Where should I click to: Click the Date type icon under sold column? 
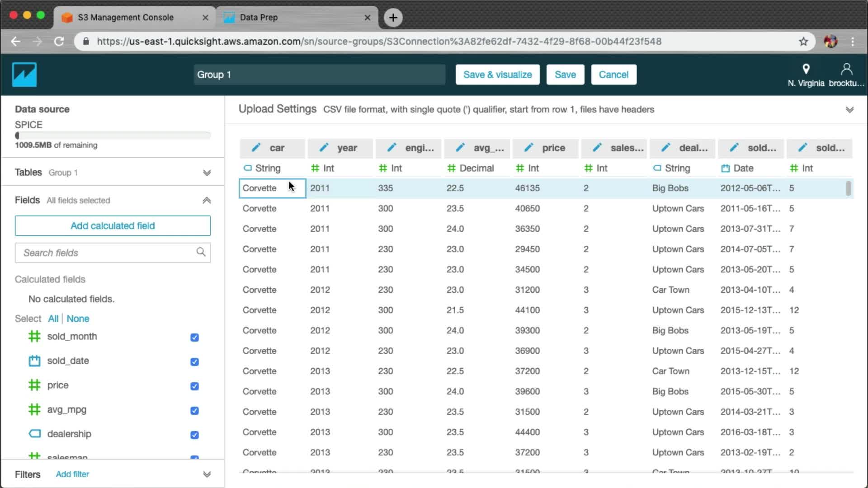(725, 168)
